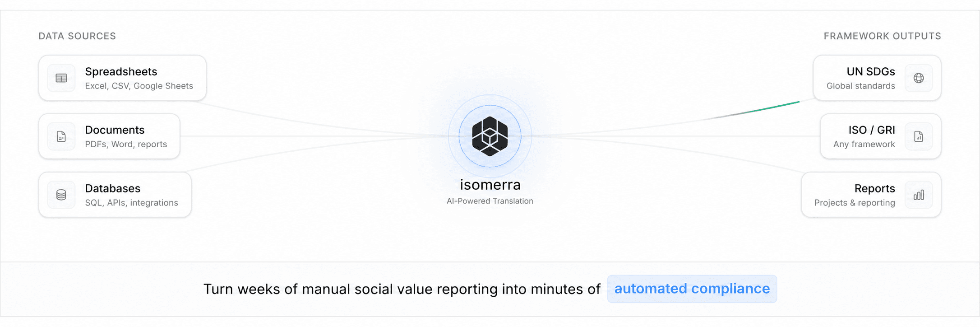Screen dimensions: 980x327
Task: Click 'Turn weeks of manual social value' tagline
Action: point(402,289)
